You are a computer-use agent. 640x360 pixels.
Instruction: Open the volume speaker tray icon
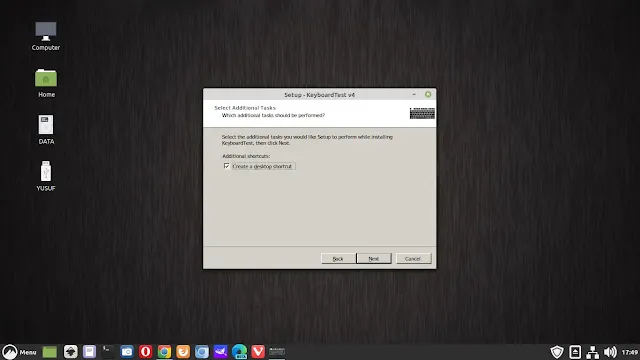pyautogui.click(x=610, y=352)
